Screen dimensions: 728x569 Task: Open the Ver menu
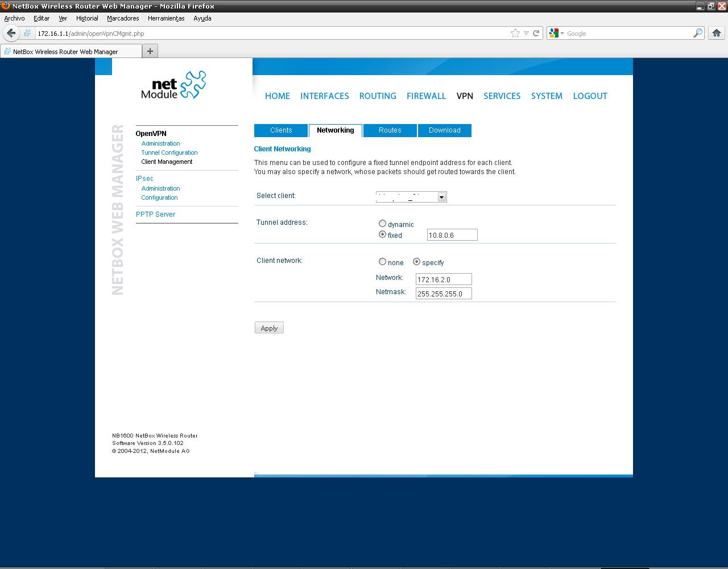63,18
